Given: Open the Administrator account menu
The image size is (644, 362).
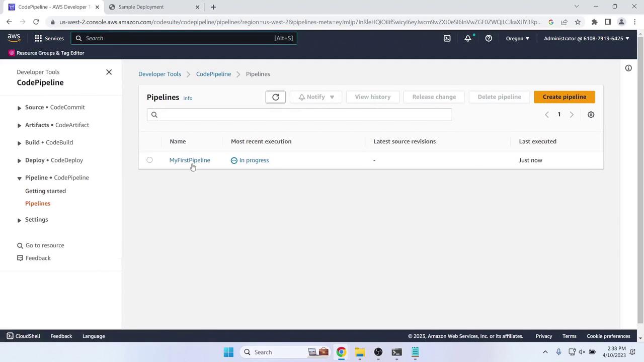Looking at the screenshot, I should [x=587, y=38].
